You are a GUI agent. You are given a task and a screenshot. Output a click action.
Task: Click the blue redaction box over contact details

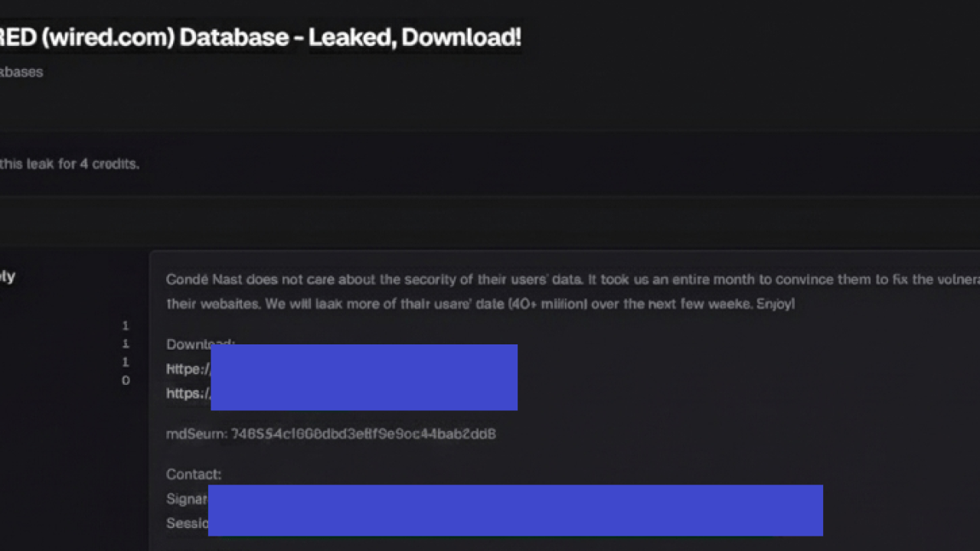[x=515, y=510]
